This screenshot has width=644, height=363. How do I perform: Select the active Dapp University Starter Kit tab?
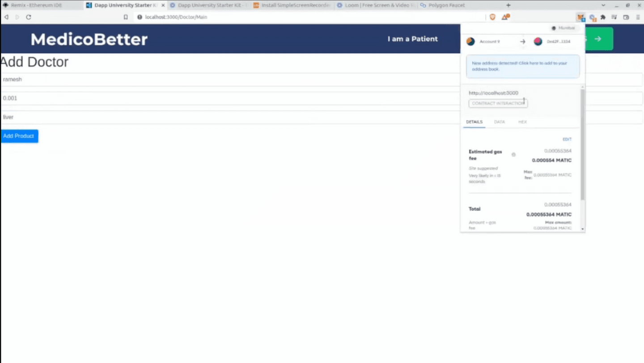point(125,5)
